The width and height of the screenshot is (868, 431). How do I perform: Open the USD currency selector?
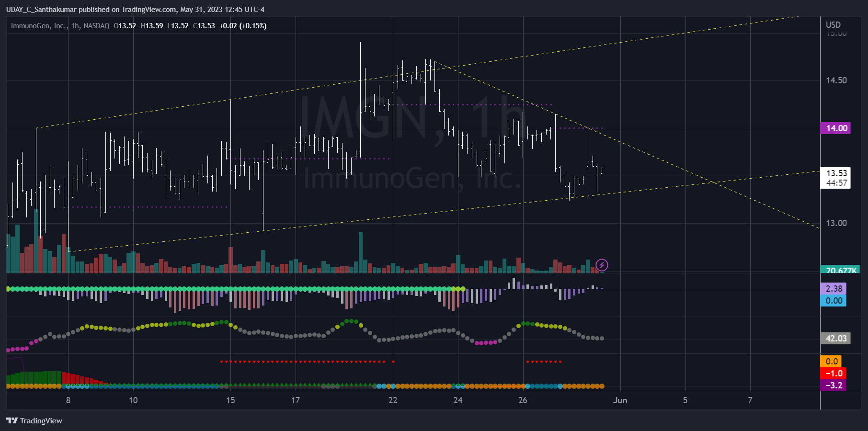click(833, 25)
